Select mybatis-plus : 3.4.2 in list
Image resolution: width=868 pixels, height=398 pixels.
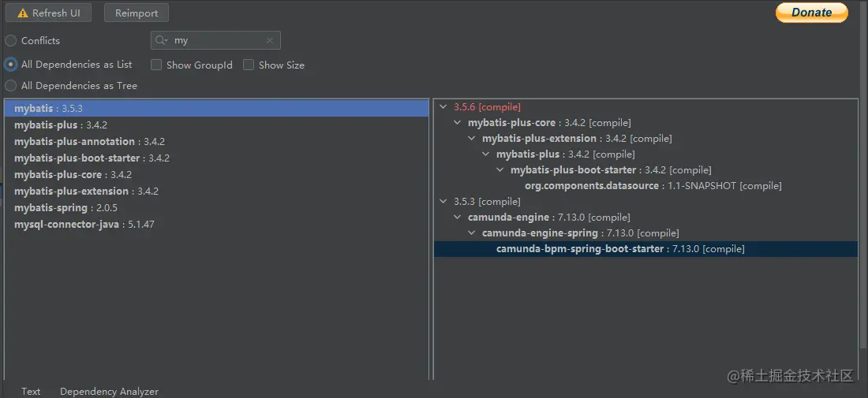[216, 125]
